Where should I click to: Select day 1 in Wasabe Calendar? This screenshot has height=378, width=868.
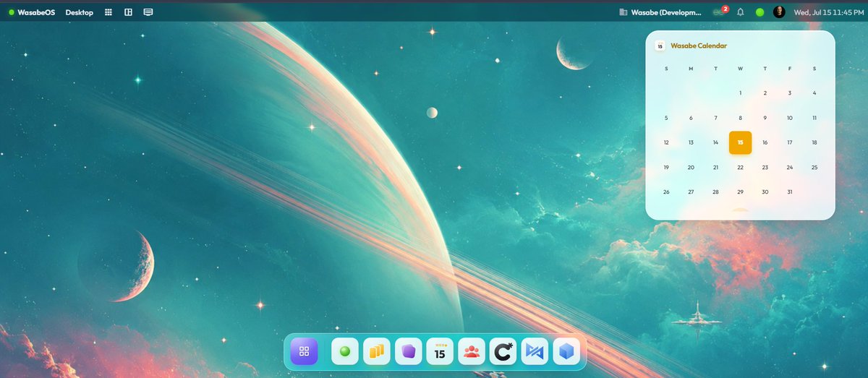coord(740,93)
